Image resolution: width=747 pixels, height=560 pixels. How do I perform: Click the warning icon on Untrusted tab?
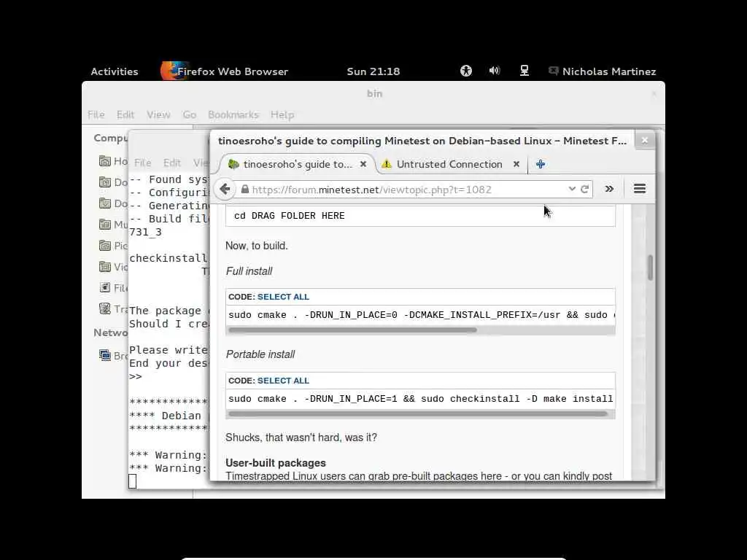pyautogui.click(x=387, y=164)
